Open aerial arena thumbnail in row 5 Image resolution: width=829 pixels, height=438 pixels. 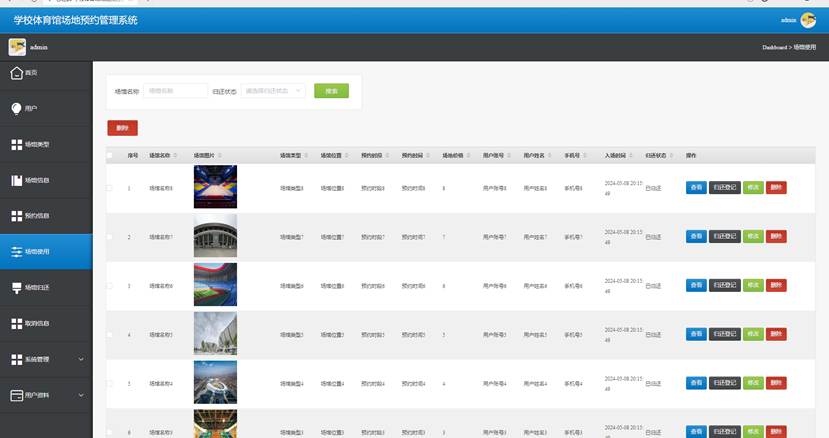coord(215,382)
